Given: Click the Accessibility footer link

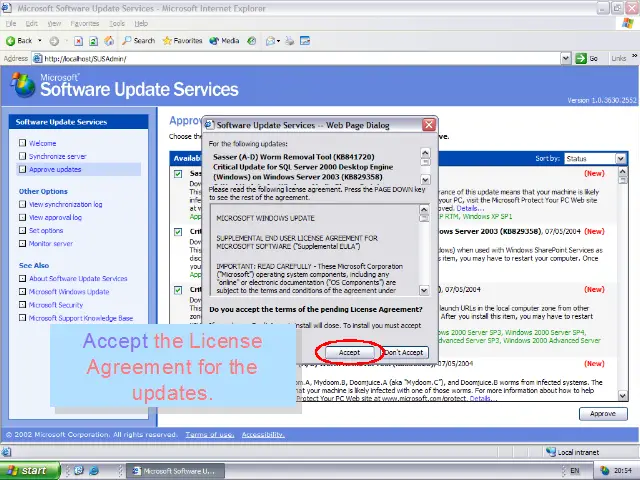Looking at the screenshot, I should click(x=263, y=435).
